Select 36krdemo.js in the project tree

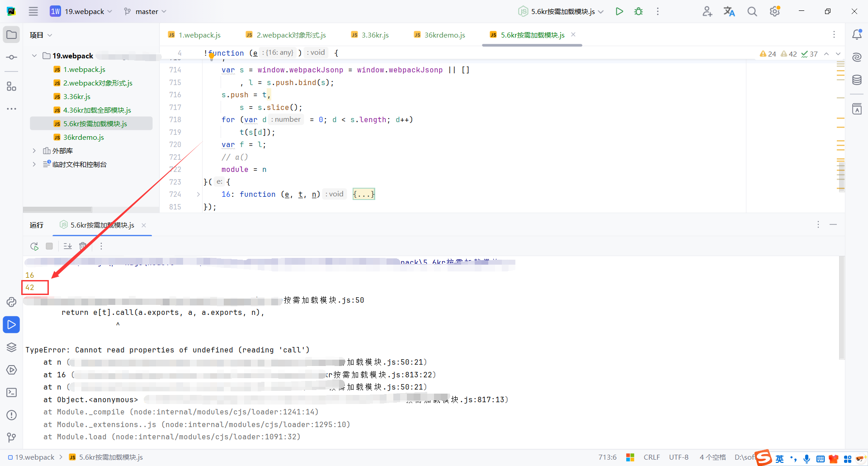(x=84, y=137)
